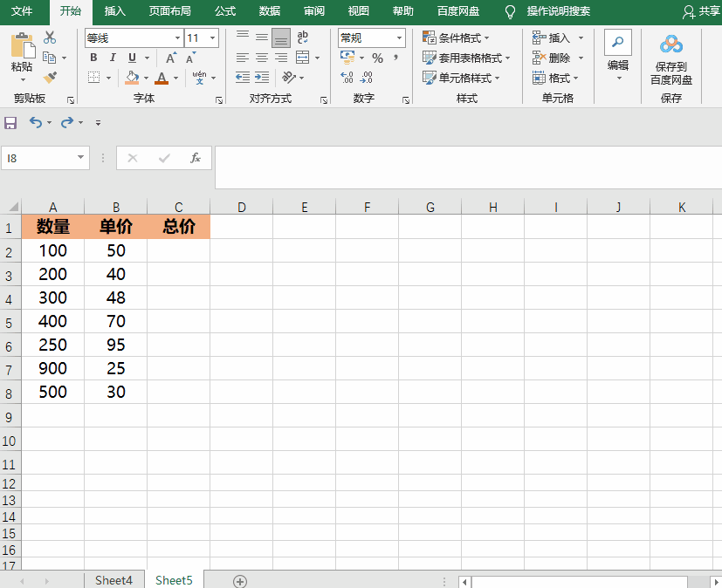Viewport: 722px width, 588px height.
Task: Click the Insert Function fx button
Action: [196, 158]
